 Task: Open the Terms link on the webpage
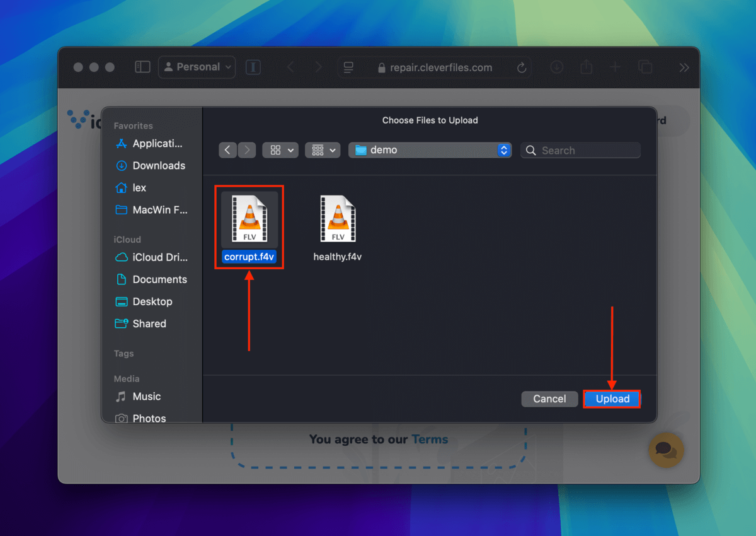tap(430, 440)
